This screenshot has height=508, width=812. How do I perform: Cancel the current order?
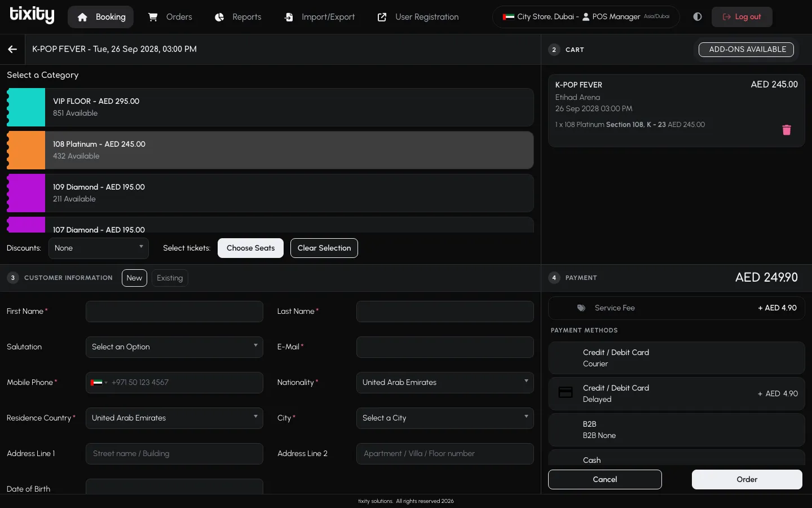(x=605, y=480)
